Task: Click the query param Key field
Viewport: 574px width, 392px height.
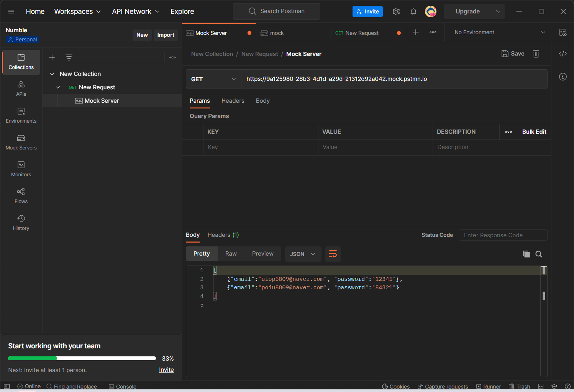Action: tap(261, 147)
